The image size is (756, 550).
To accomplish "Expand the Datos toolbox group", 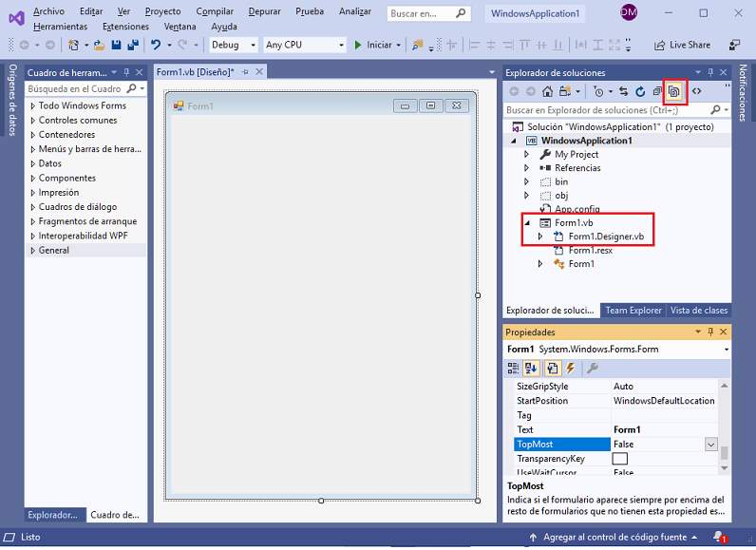I will tap(33, 163).
